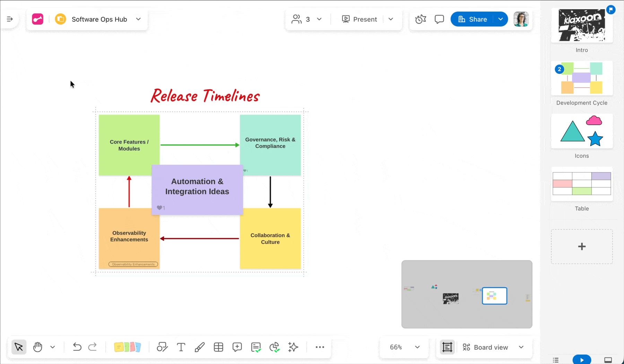
Task: Select the Table frame in the sidebar
Action: [582, 184]
